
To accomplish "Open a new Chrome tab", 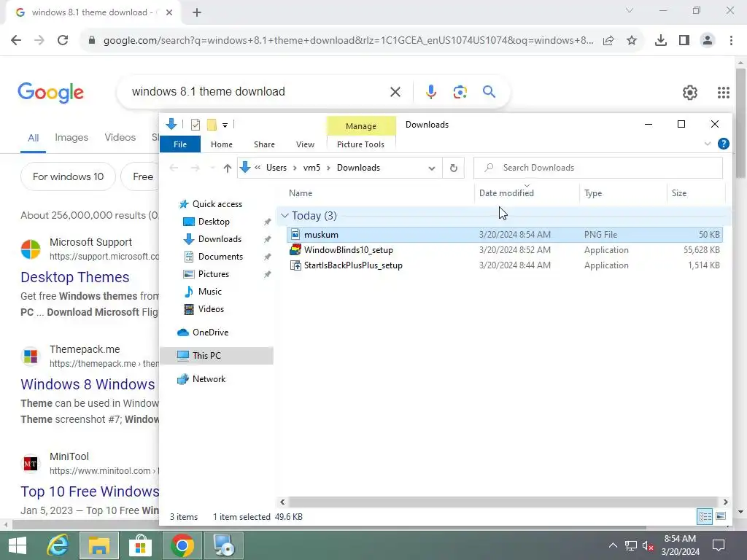I will click(197, 13).
